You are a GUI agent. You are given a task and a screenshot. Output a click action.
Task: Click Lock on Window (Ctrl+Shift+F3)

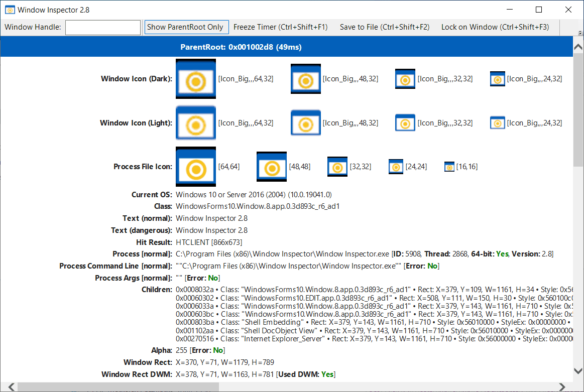pyautogui.click(x=495, y=27)
